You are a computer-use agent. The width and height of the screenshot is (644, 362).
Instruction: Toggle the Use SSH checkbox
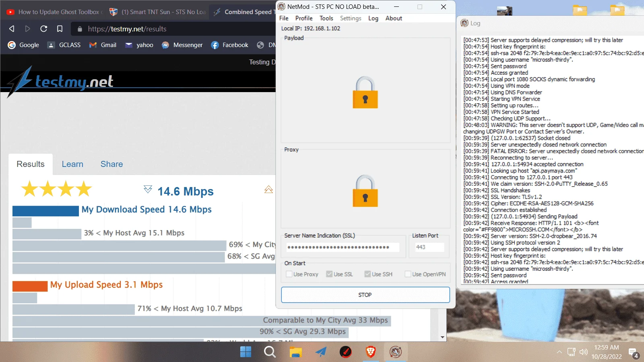[x=367, y=274]
